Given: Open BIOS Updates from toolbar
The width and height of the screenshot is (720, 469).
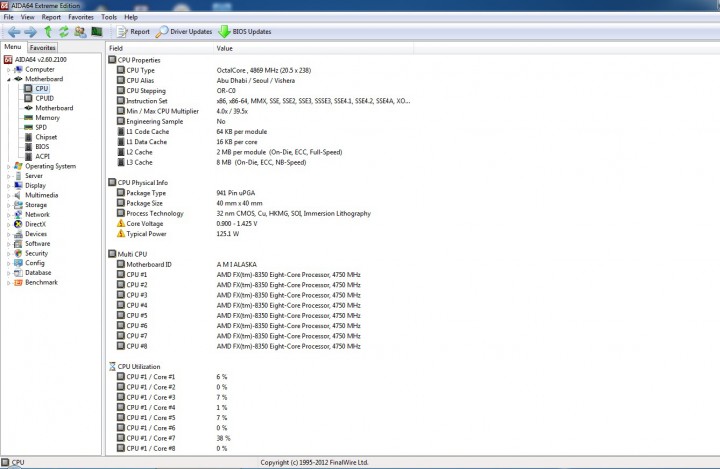Looking at the screenshot, I should pos(245,32).
